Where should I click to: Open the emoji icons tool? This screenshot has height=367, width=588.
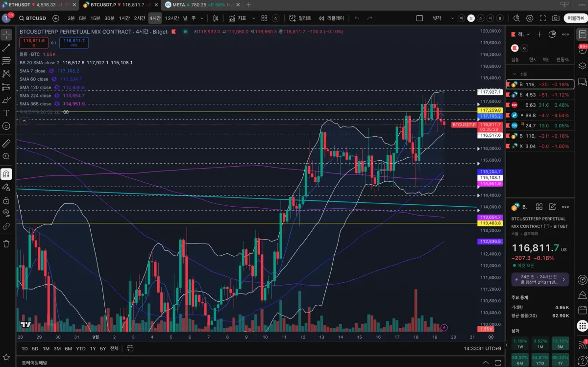[6, 126]
